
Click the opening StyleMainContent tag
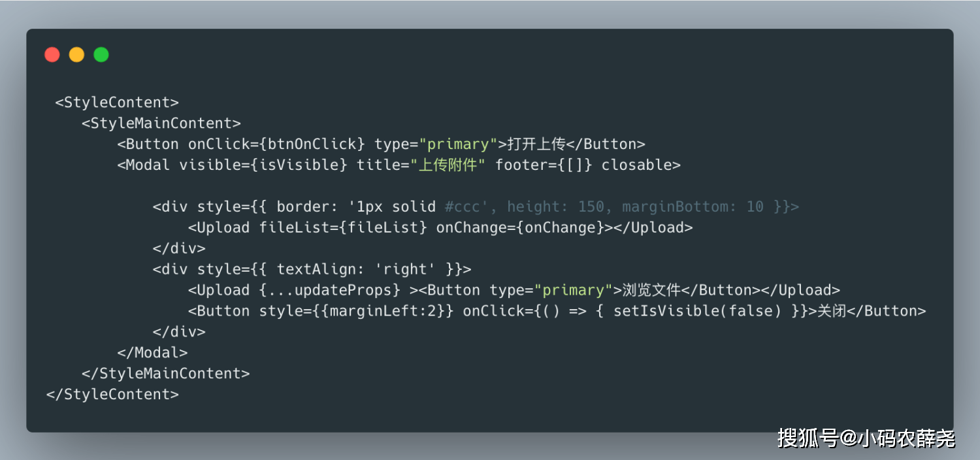click(161, 123)
